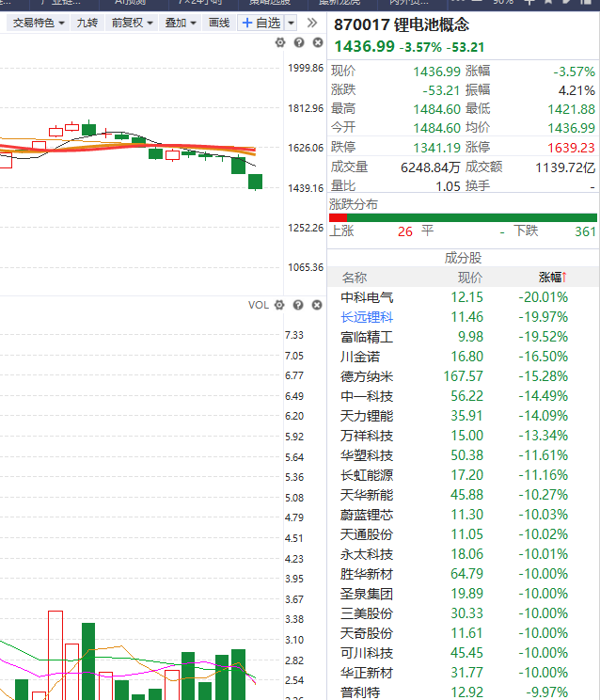The image size is (600, 700).
Task: Click latest green candlestick near 1439.16
Action: click(x=255, y=182)
